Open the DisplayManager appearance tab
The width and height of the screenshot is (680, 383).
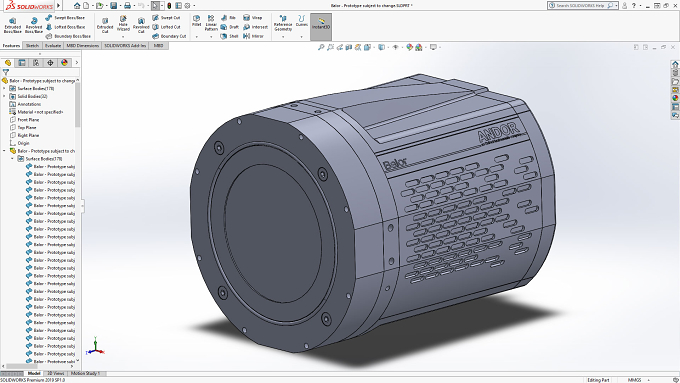(64, 63)
